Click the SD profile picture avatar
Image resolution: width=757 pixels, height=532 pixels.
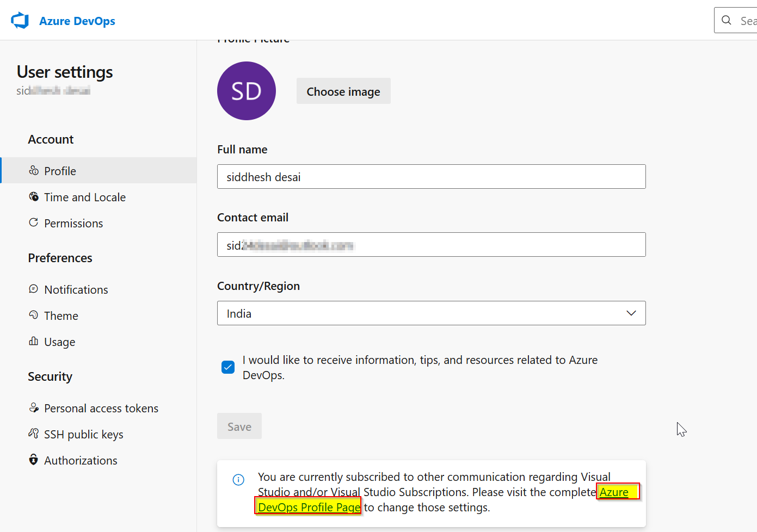point(247,91)
